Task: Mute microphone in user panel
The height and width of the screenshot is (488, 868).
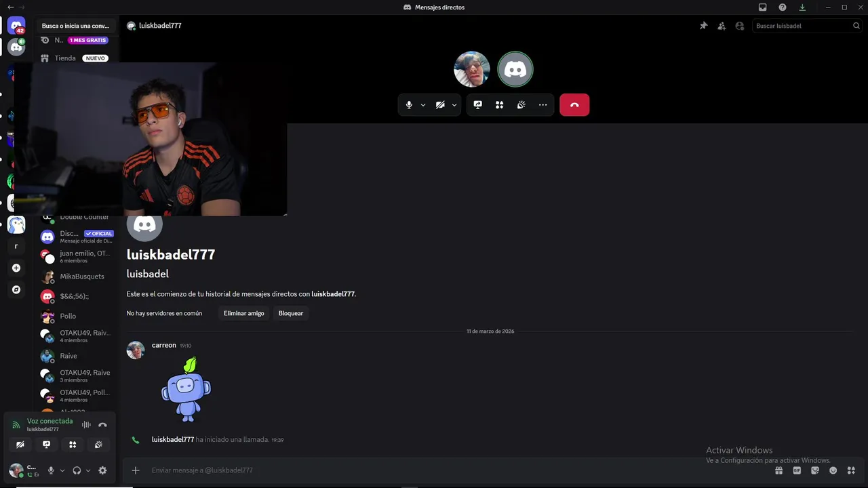Action: (x=51, y=470)
